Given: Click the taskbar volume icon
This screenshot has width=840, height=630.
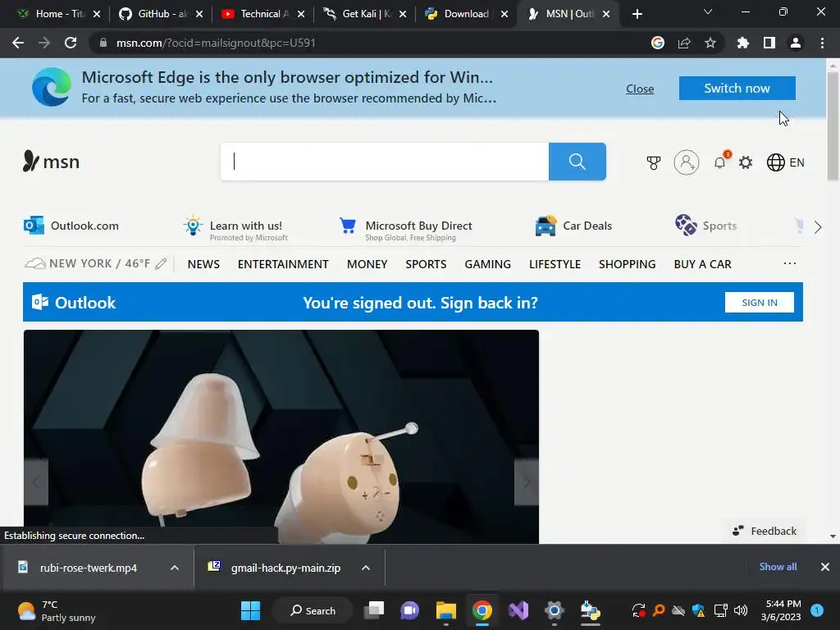Looking at the screenshot, I should [x=741, y=610].
